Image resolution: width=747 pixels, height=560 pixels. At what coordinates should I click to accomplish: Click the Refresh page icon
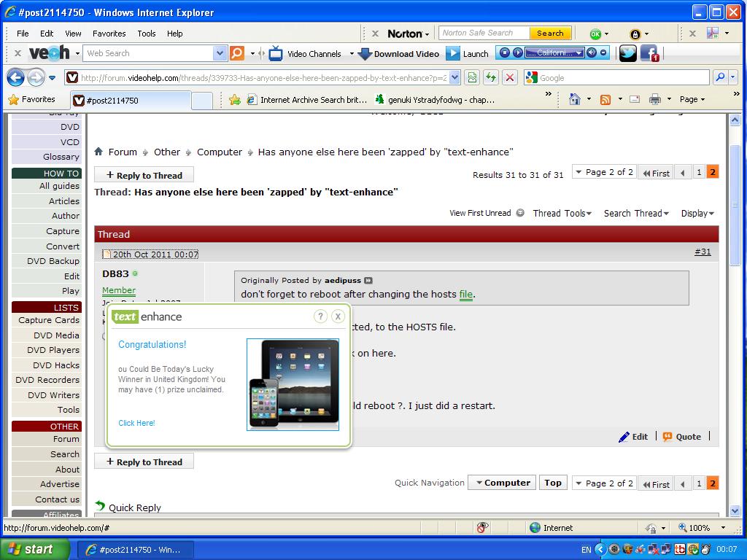(x=491, y=77)
